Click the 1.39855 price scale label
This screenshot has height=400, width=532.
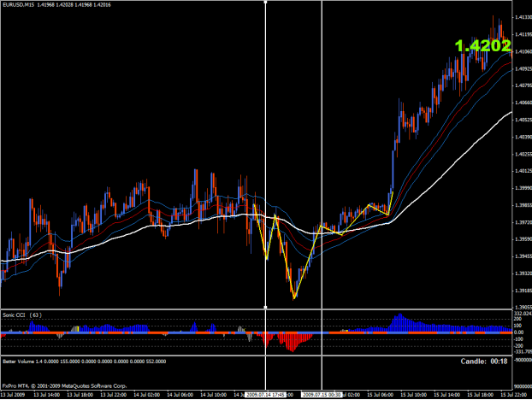(523, 205)
